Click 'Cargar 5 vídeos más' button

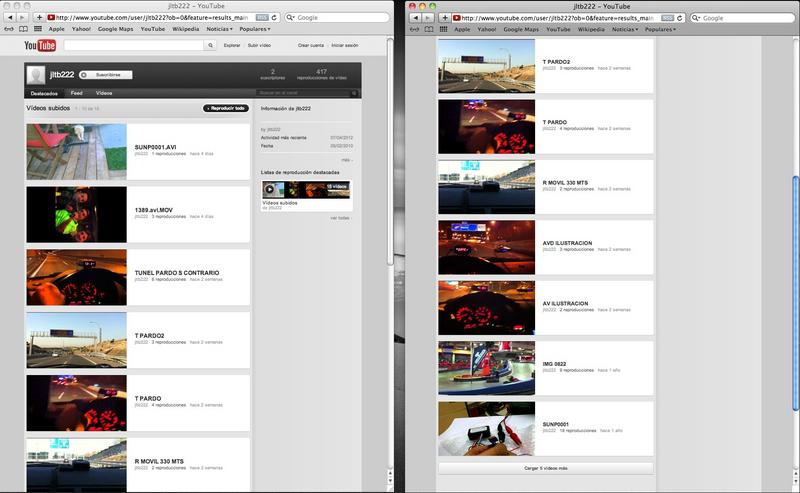(x=545, y=468)
